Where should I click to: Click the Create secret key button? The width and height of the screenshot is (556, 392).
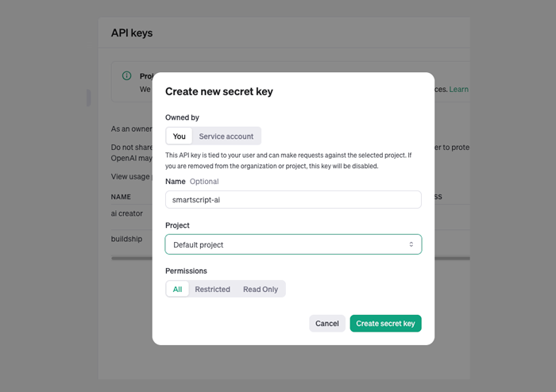pos(385,323)
